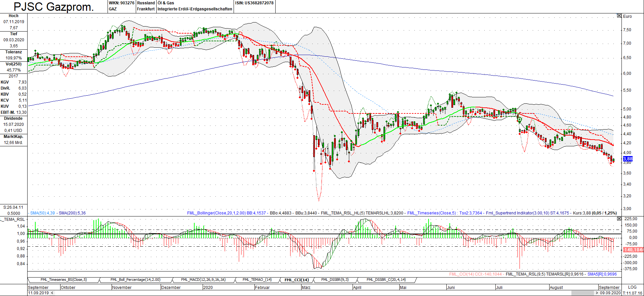This screenshot has height=296, width=644.
Task: Click the T:11.07.16 time stamp
Action: click(632, 293)
